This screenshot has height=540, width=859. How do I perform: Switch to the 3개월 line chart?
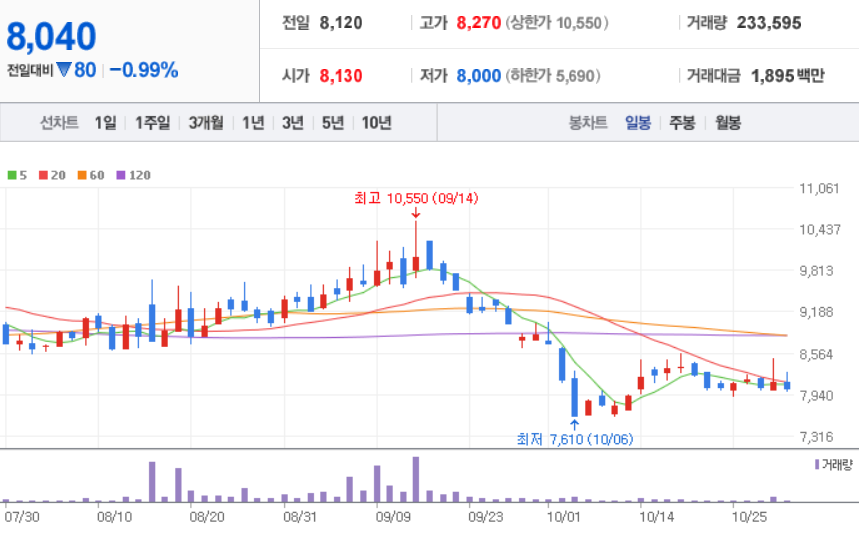(206, 123)
